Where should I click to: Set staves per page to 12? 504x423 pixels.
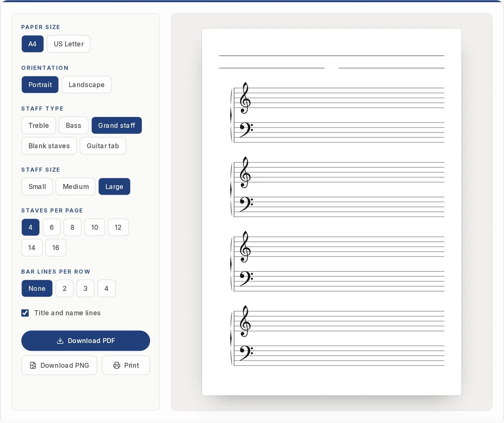(x=118, y=227)
